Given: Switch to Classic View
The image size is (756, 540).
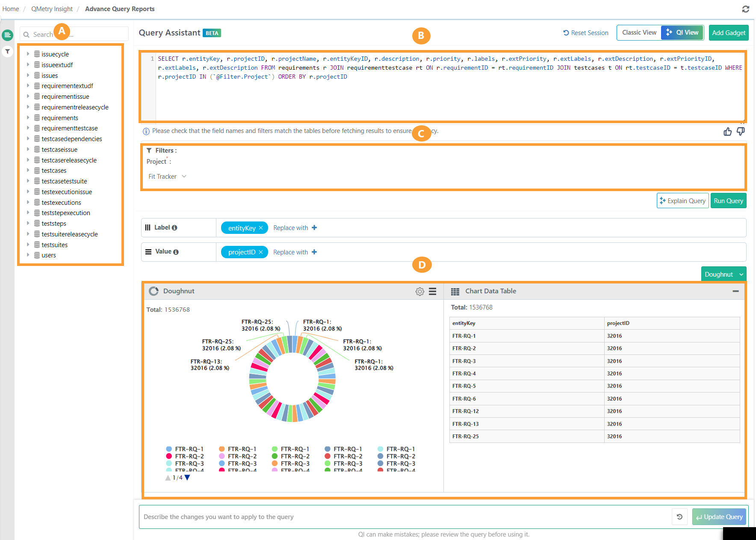Looking at the screenshot, I should (639, 32).
